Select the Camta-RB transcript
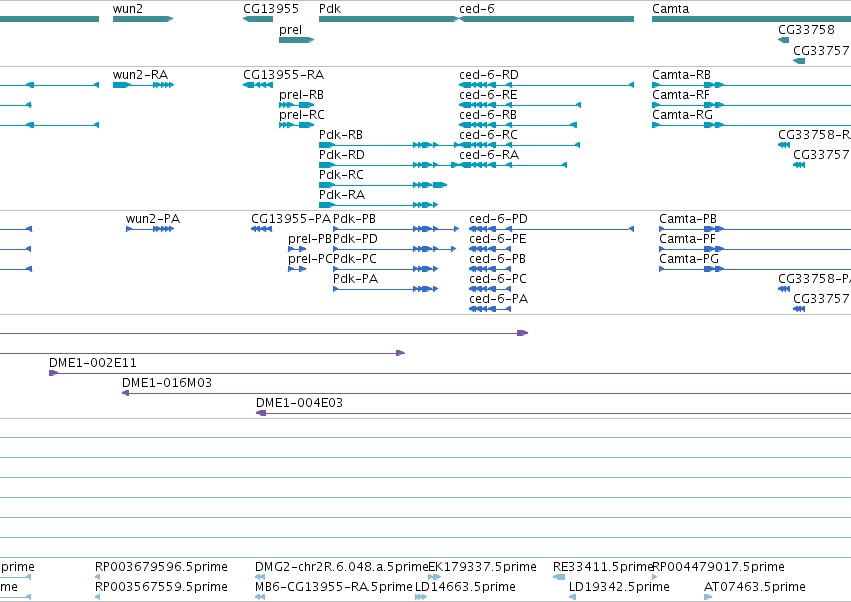This screenshot has width=851, height=602. (681, 75)
